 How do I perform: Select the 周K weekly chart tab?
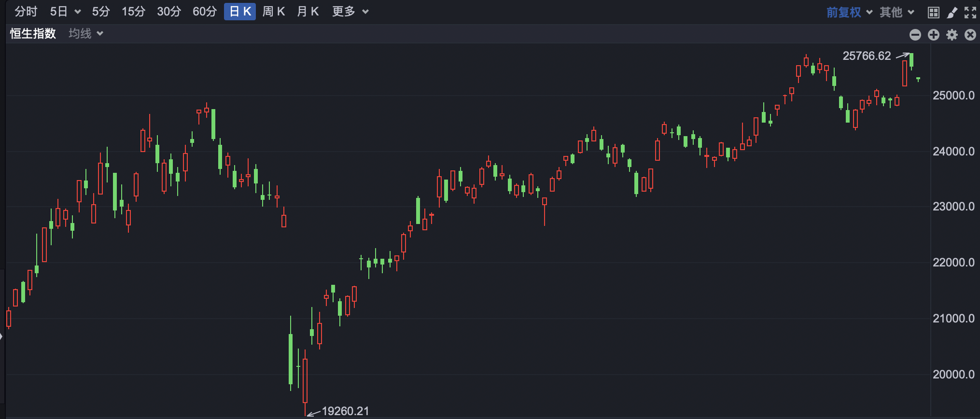pos(274,12)
